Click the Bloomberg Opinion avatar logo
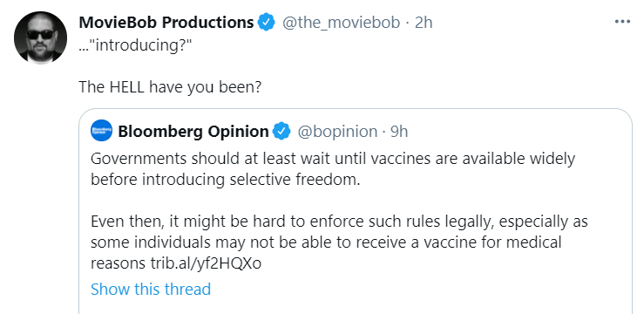This screenshot has width=644, height=314. click(101, 131)
